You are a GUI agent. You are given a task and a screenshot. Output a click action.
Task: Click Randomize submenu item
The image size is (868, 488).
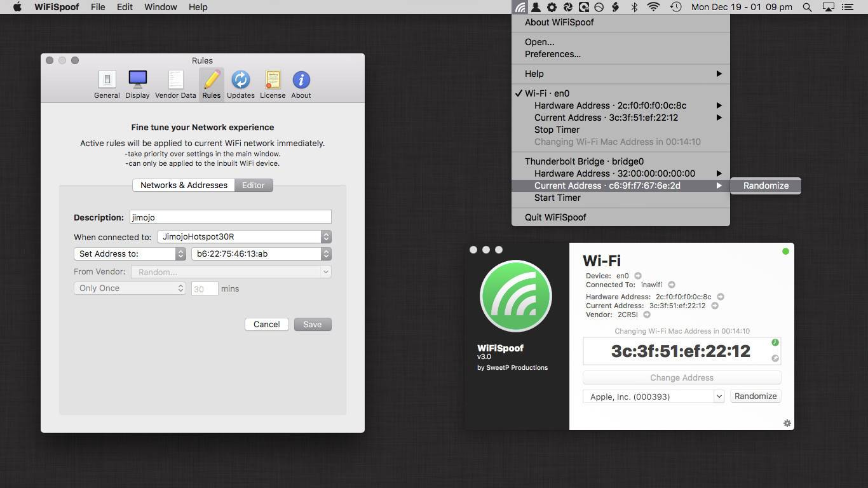click(x=766, y=186)
